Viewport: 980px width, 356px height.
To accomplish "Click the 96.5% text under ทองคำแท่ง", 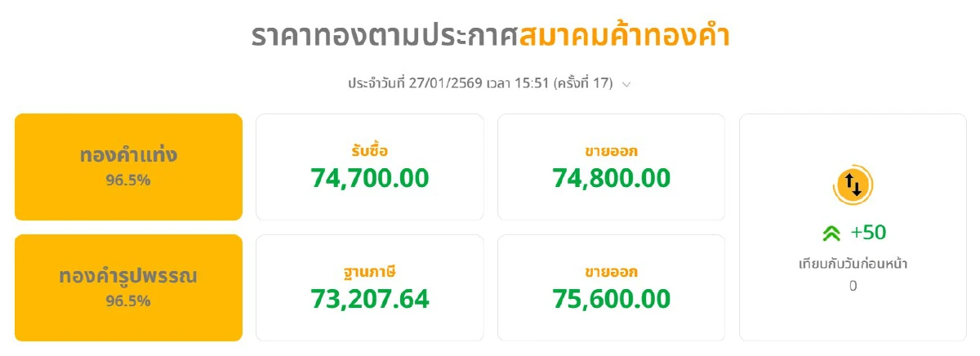I will pyautogui.click(x=128, y=181).
